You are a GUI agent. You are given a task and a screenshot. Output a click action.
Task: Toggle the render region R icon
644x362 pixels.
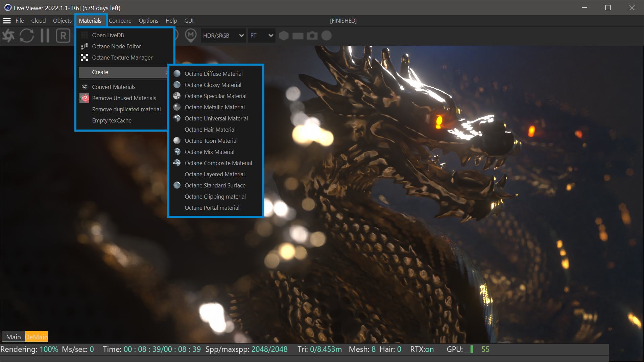[63, 36]
